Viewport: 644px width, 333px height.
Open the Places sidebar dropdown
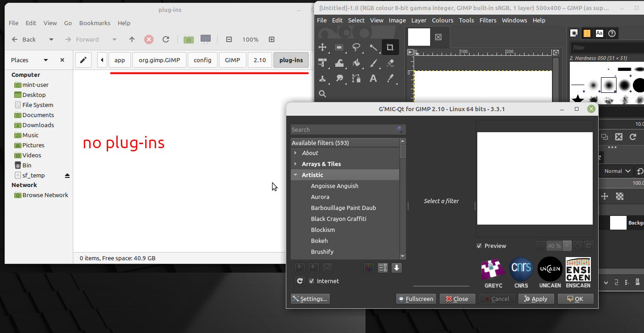[x=46, y=60]
